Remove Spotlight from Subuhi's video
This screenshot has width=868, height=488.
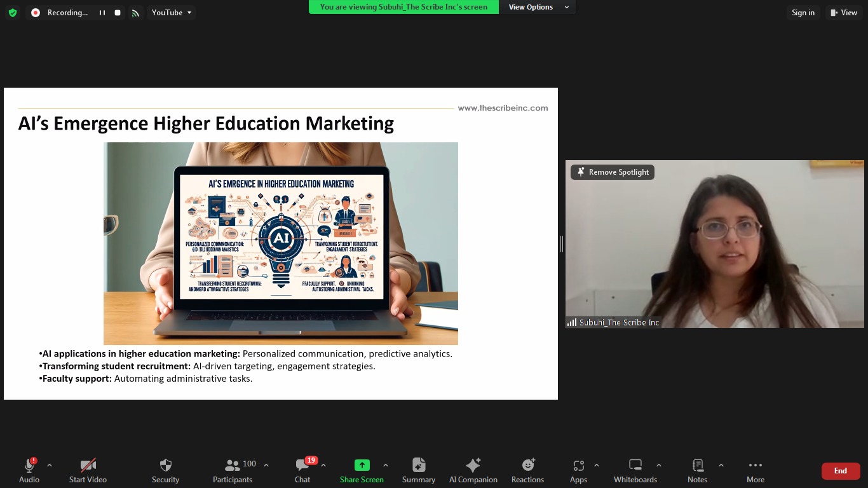click(613, 172)
